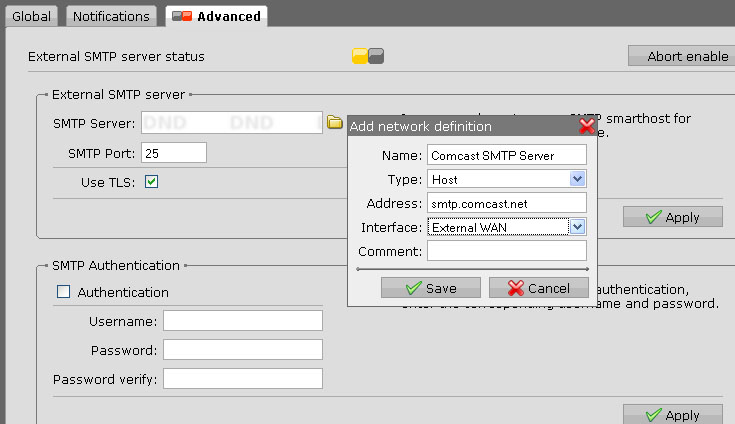Focus the Address field with smtp.comcast.net
Viewport: 735px width, 424px height.
click(506, 203)
